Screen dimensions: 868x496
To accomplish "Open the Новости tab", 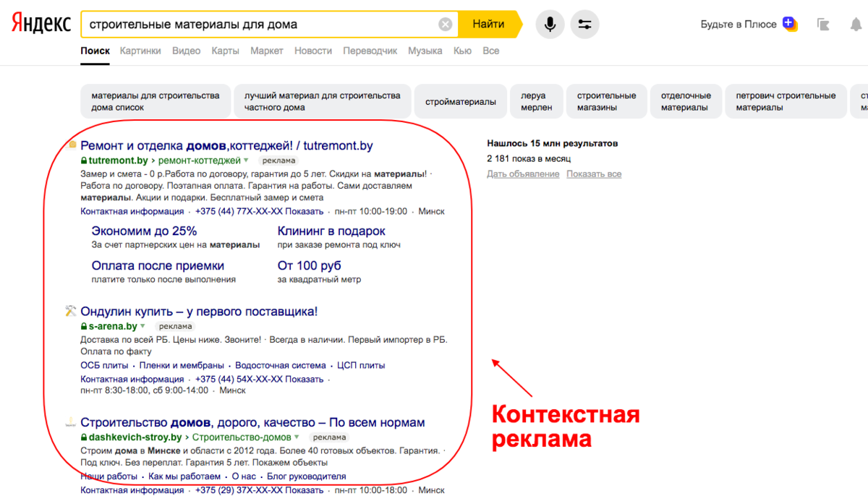I will pos(313,51).
